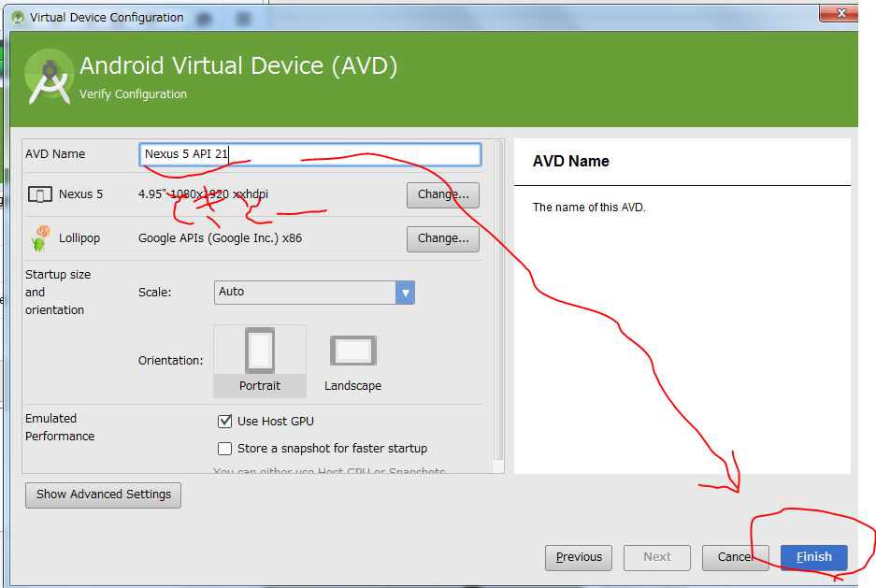Click the 'Portrait' label text
876x588 pixels.
tap(260, 386)
